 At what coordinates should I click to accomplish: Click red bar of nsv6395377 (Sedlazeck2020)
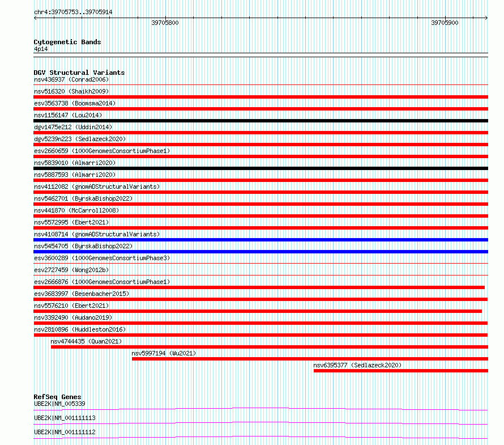tap(401, 371)
